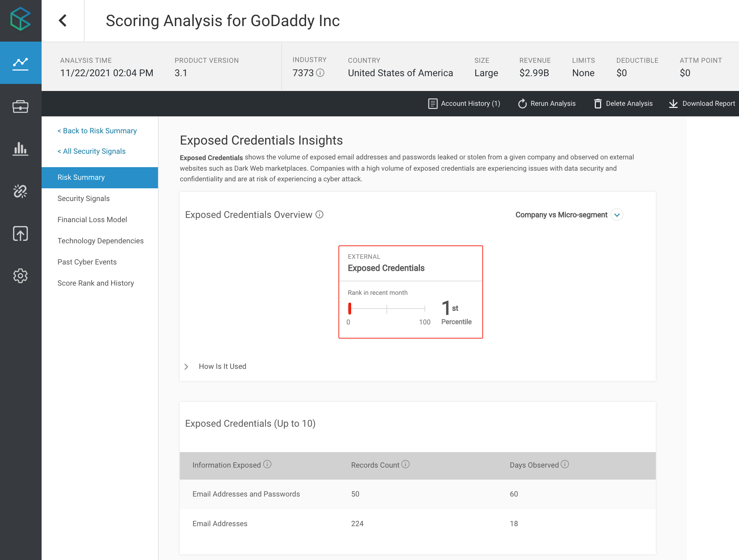Select Risk Summary in the side menu
Screen dimensions: 739x560
pos(100,177)
